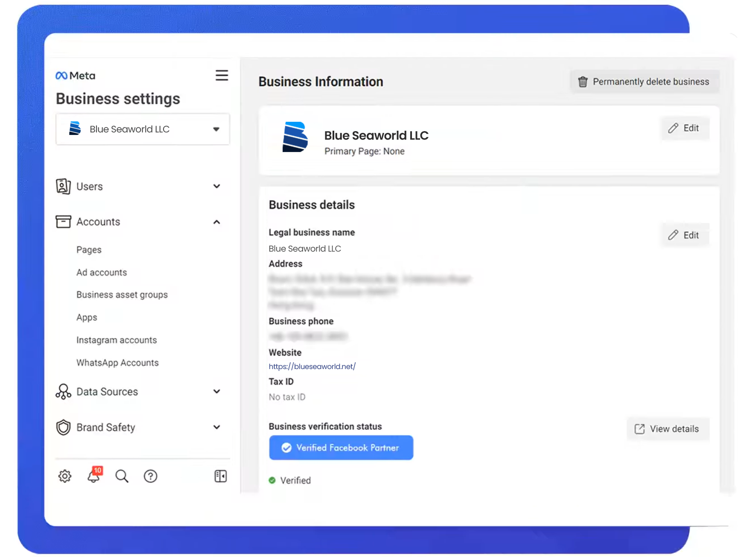The image size is (756, 557).
Task: Click the green Verified status text
Action: [x=295, y=481]
